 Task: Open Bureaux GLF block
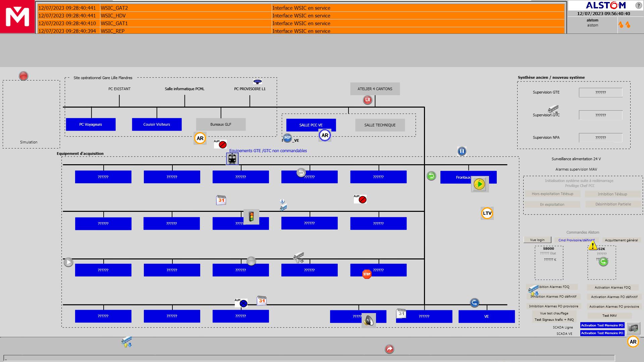tap(221, 124)
